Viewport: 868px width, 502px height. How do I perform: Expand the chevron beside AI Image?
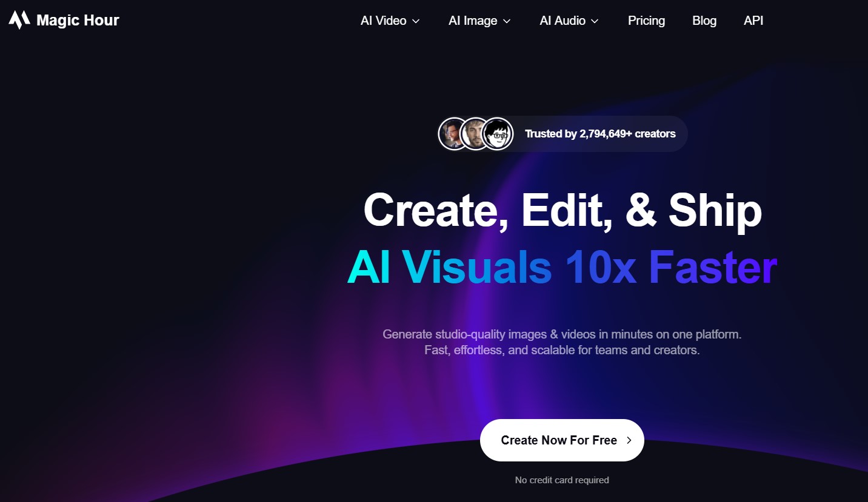(507, 21)
